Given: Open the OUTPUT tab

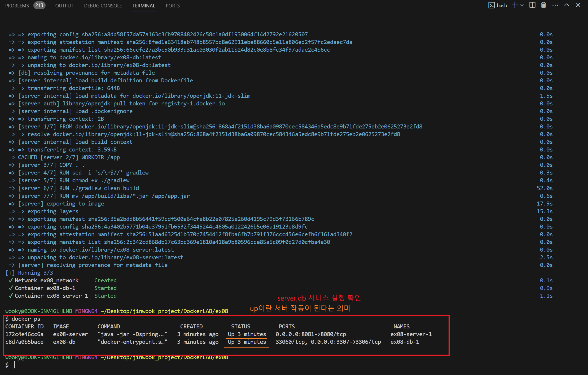Looking at the screenshot, I should tap(64, 6).
